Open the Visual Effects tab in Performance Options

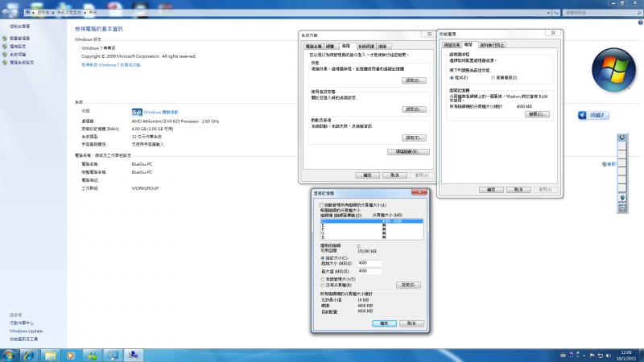click(452, 45)
